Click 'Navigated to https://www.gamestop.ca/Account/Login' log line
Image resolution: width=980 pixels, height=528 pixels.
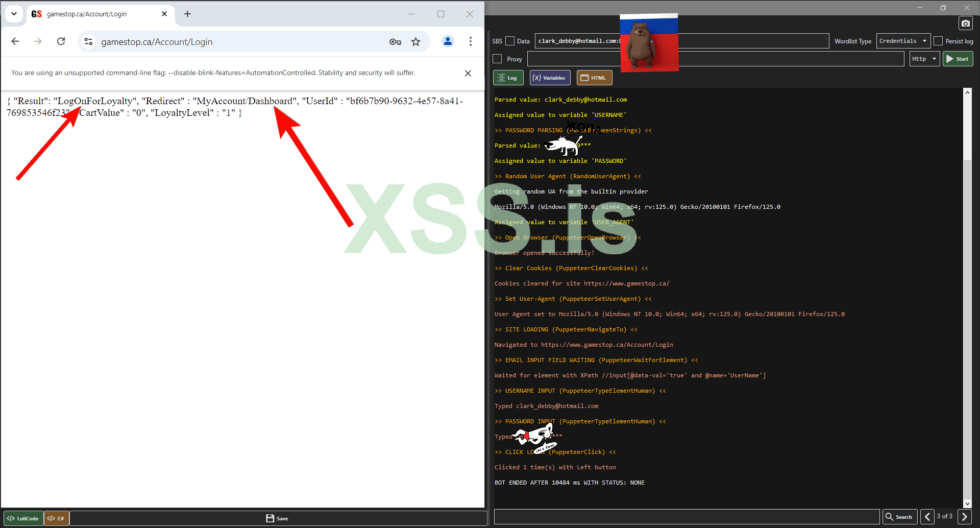[x=583, y=345]
